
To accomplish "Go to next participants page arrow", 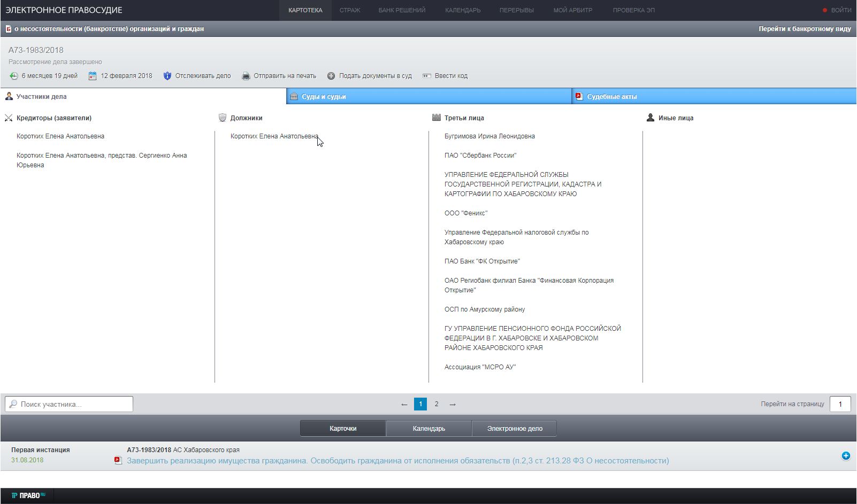I will click(x=453, y=404).
